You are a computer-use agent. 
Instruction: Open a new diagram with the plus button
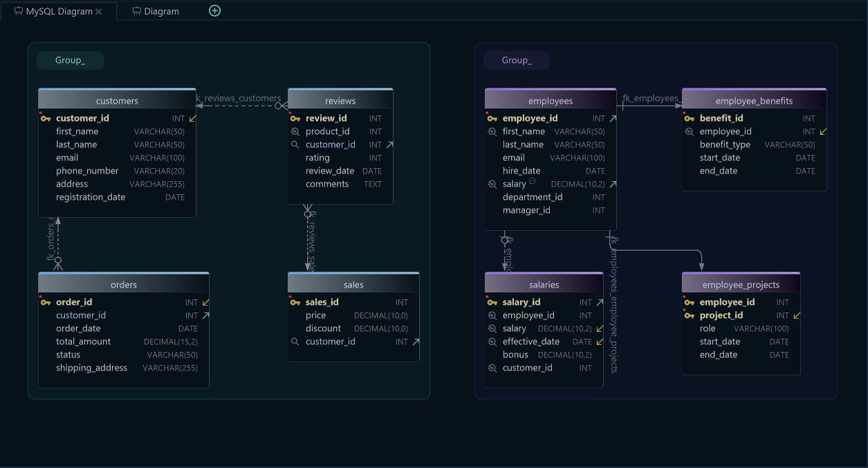(214, 11)
